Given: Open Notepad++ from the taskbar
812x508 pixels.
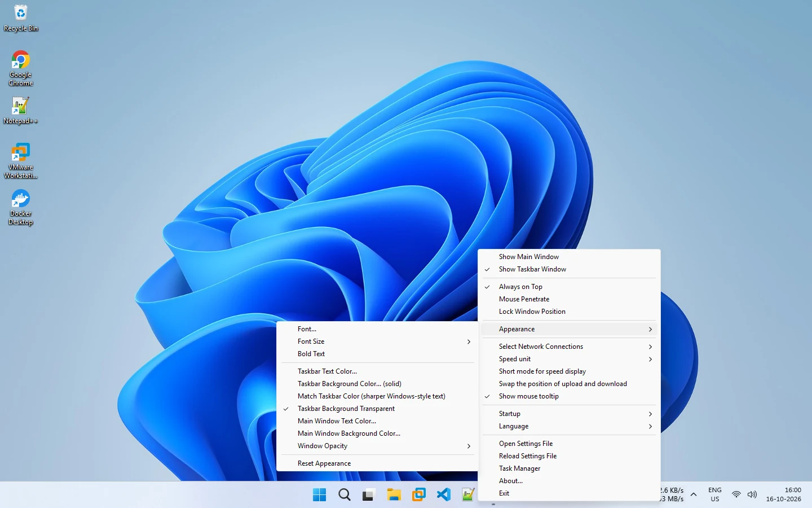Looking at the screenshot, I should tap(468, 495).
